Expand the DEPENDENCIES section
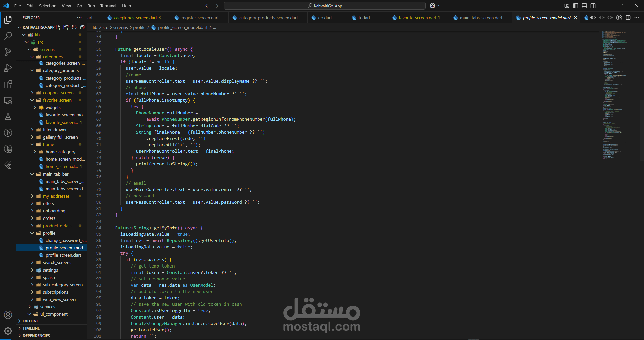 point(52,336)
